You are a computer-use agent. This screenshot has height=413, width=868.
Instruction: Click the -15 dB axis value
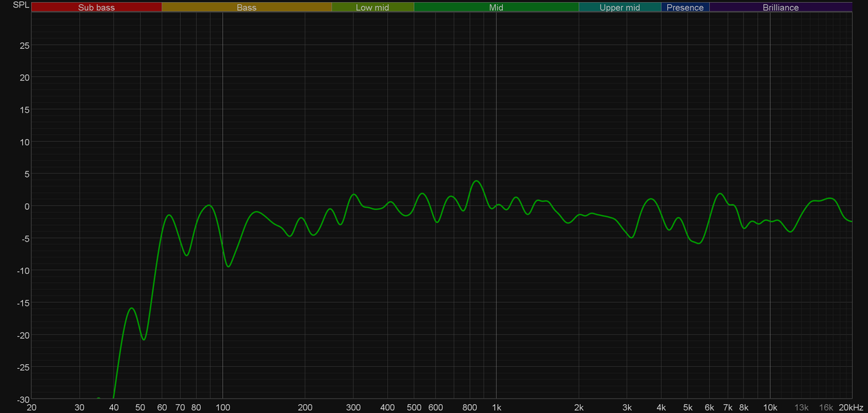point(22,303)
